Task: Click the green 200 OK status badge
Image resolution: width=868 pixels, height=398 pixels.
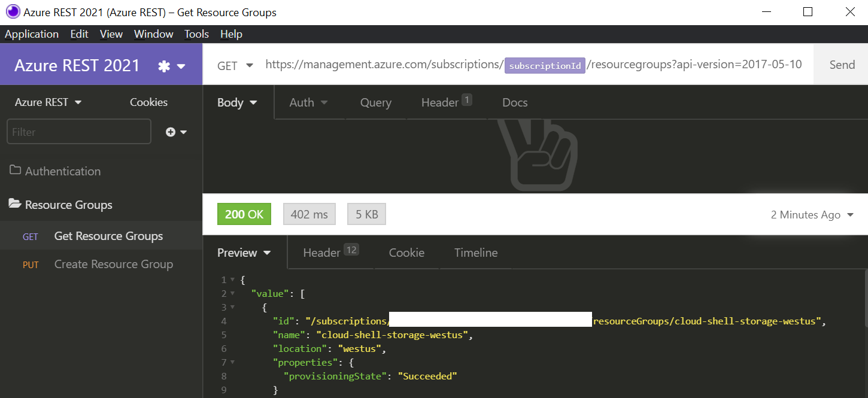Action: (x=244, y=214)
